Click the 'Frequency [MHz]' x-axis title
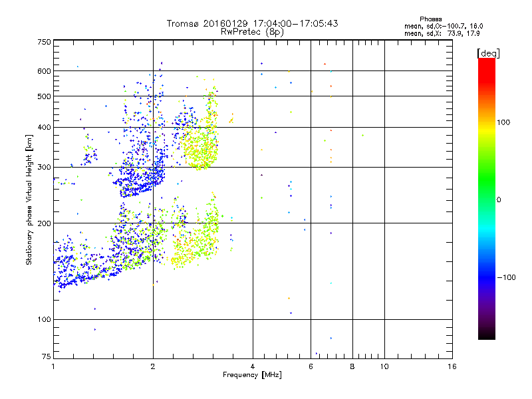 point(252,375)
